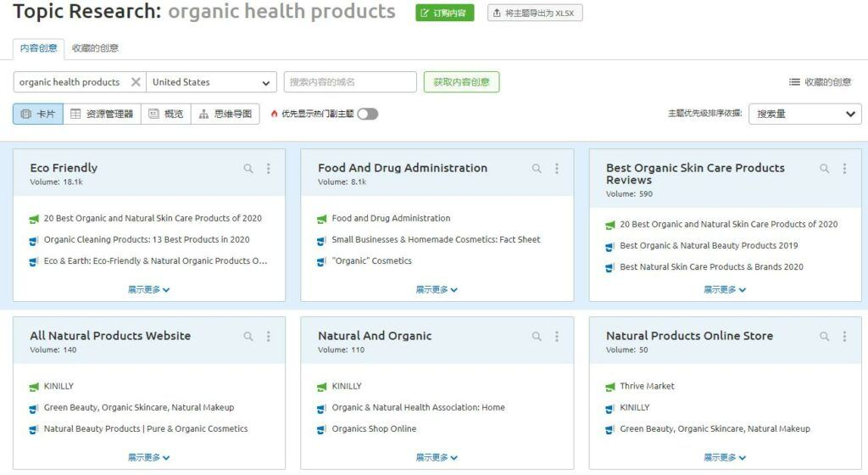Click Natural Products Online Store card title

[689, 336]
